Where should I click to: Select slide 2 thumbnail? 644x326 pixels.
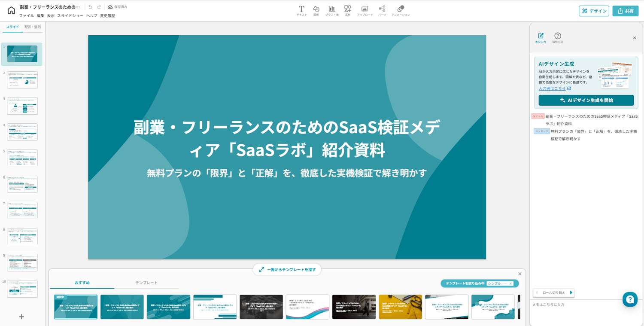click(22, 80)
